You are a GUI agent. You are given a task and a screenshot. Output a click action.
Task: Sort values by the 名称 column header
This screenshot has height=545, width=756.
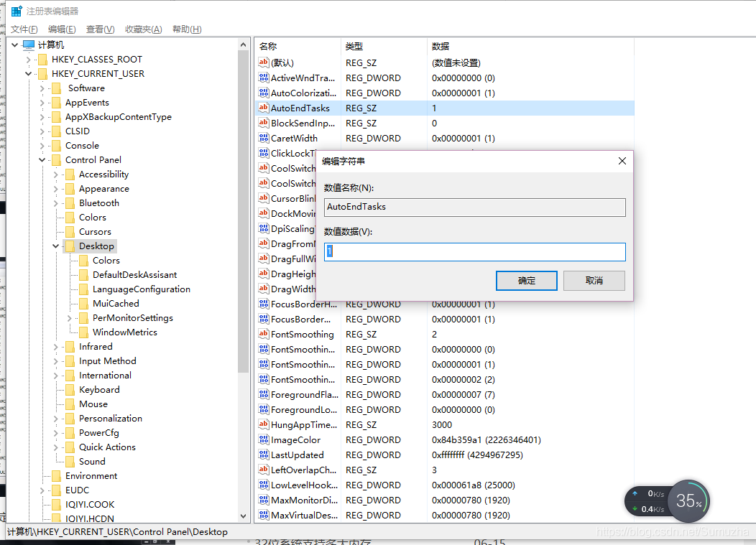click(x=297, y=46)
